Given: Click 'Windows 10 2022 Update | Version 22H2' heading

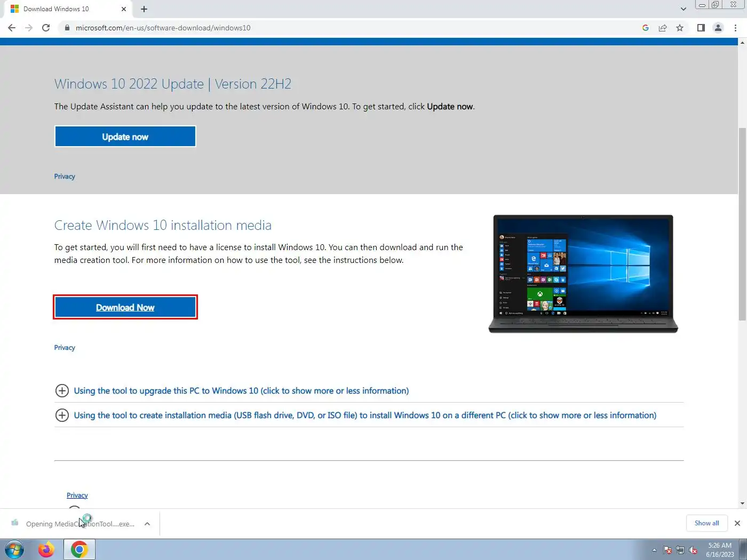Looking at the screenshot, I should pyautogui.click(x=173, y=84).
